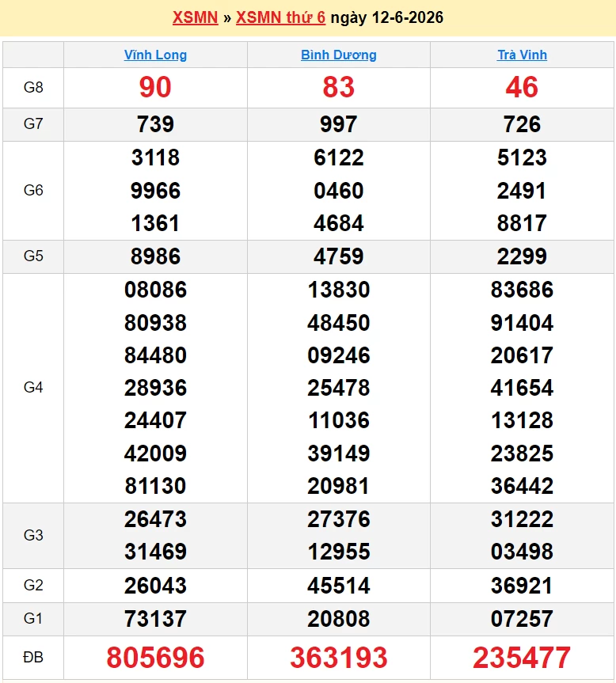Screen dimensions: 616x683
Task: Open the XSMN breadcrumb link
Action: point(195,17)
